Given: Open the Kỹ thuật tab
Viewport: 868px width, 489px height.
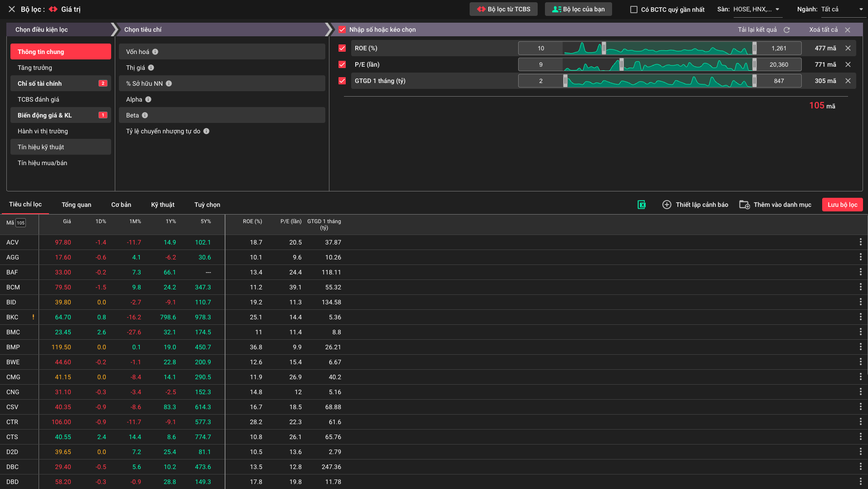Looking at the screenshot, I should tap(162, 205).
